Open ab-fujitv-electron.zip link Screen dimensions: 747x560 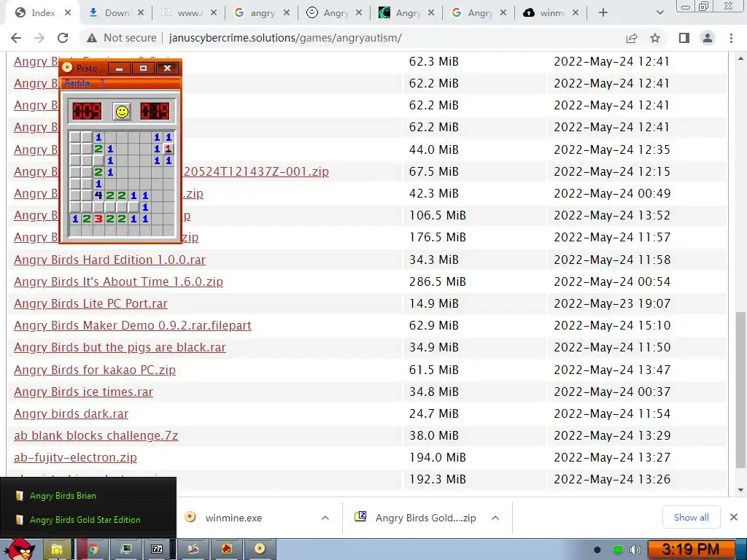pyautogui.click(x=75, y=458)
